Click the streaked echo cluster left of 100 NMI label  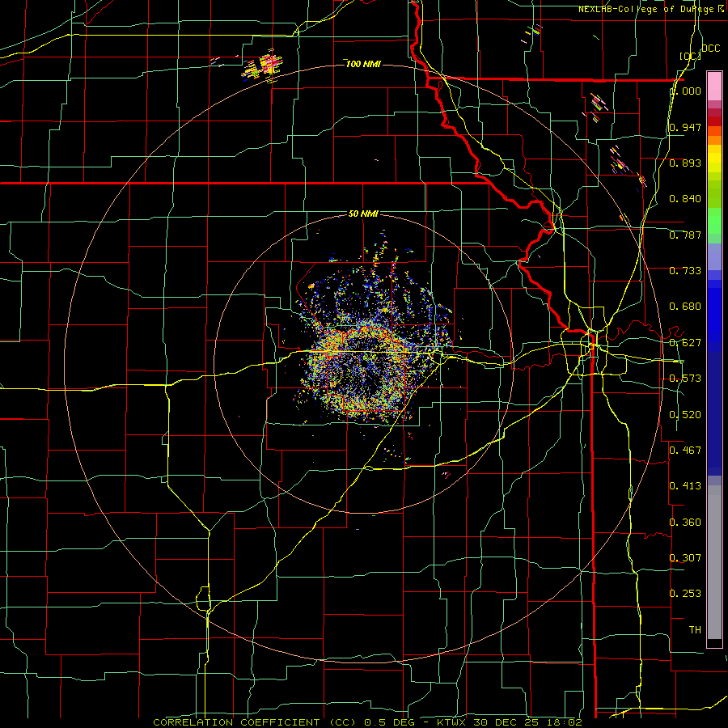(x=264, y=66)
